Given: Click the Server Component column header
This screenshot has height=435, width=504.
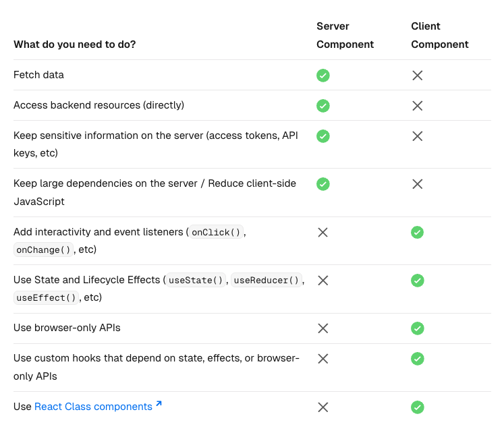Looking at the screenshot, I should [x=345, y=35].
